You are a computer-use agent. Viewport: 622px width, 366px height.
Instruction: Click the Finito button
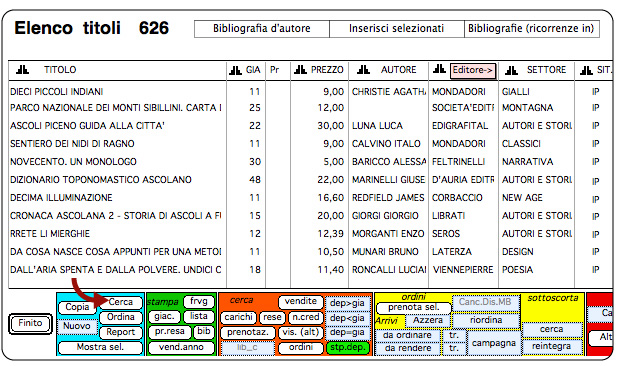(x=30, y=323)
